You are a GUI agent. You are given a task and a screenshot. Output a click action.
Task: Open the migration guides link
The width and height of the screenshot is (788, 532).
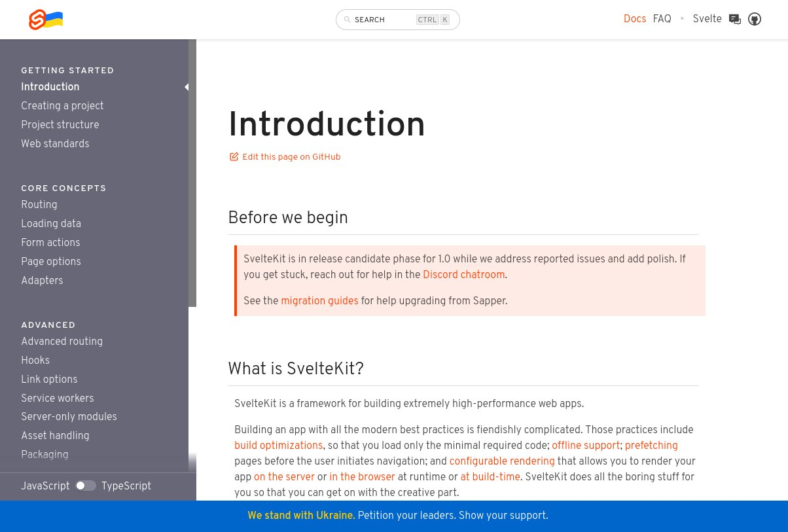[x=319, y=301]
